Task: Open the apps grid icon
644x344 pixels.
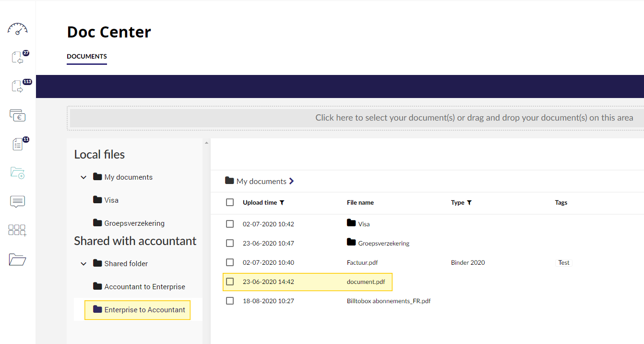Action: pyautogui.click(x=17, y=231)
